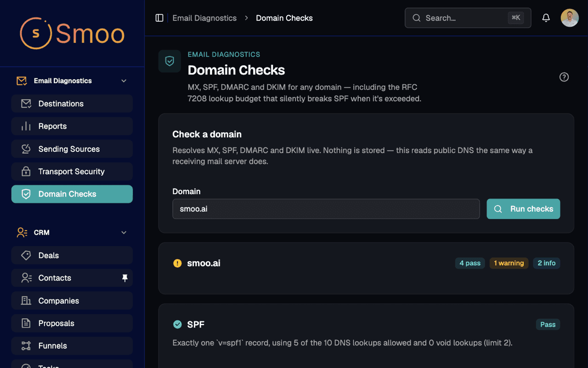Collapse the CRM section chevron
Image resolution: width=588 pixels, height=368 pixels.
pos(124,232)
